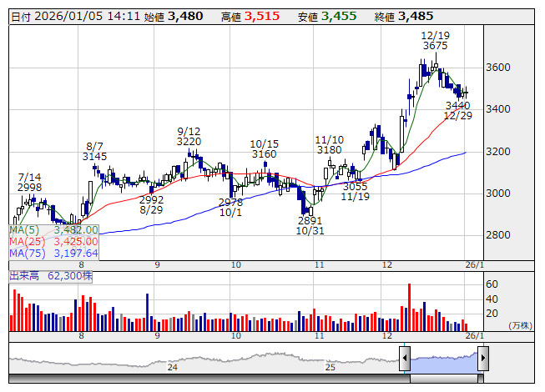Click the 3440 12/29 low label

click(x=458, y=110)
